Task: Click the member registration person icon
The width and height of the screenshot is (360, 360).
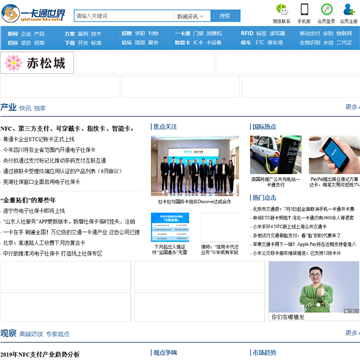Action: click(x=349, y=9)
